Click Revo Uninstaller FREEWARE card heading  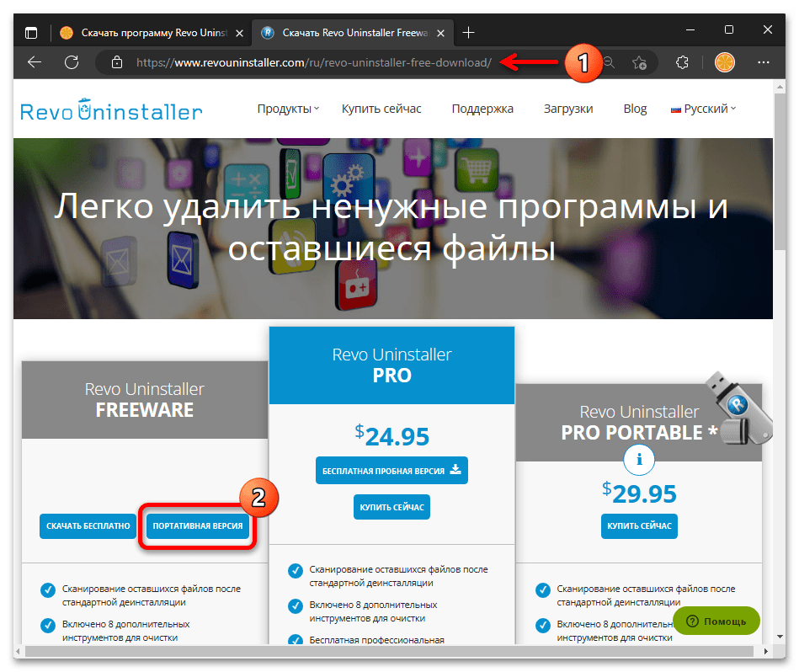coord(145,400)
